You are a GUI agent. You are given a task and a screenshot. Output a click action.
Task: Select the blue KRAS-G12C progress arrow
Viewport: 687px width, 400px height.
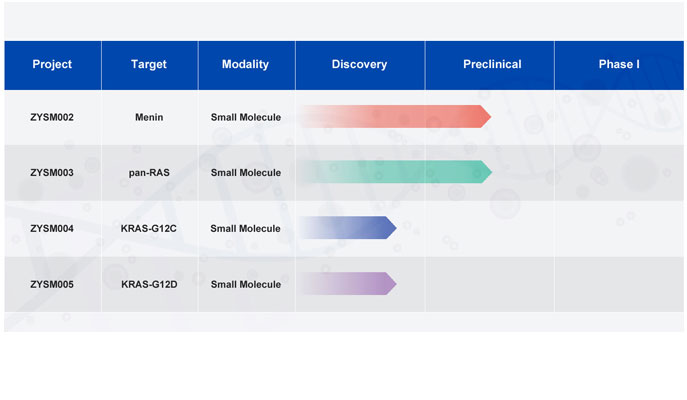348,227
